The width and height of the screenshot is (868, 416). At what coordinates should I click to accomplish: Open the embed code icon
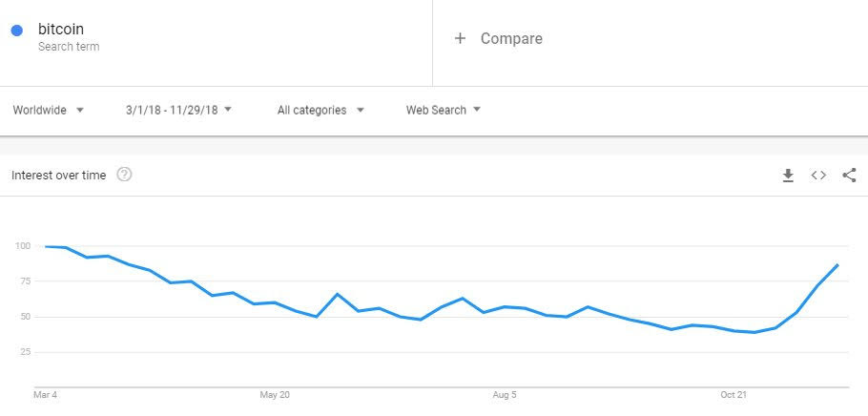pyautogui.click(x=818, y=176)
